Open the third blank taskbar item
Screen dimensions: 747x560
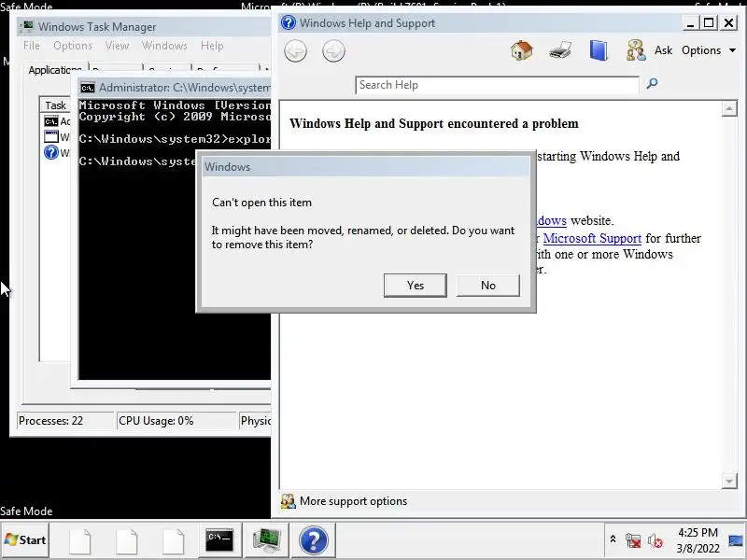pos(173,541)
